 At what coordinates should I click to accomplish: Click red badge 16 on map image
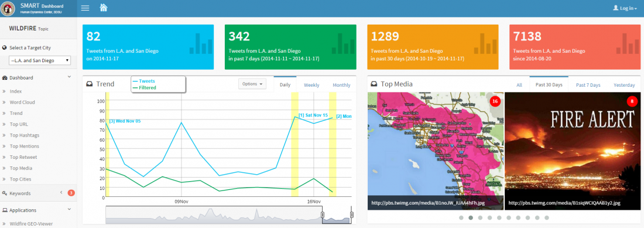click(495, 101)
